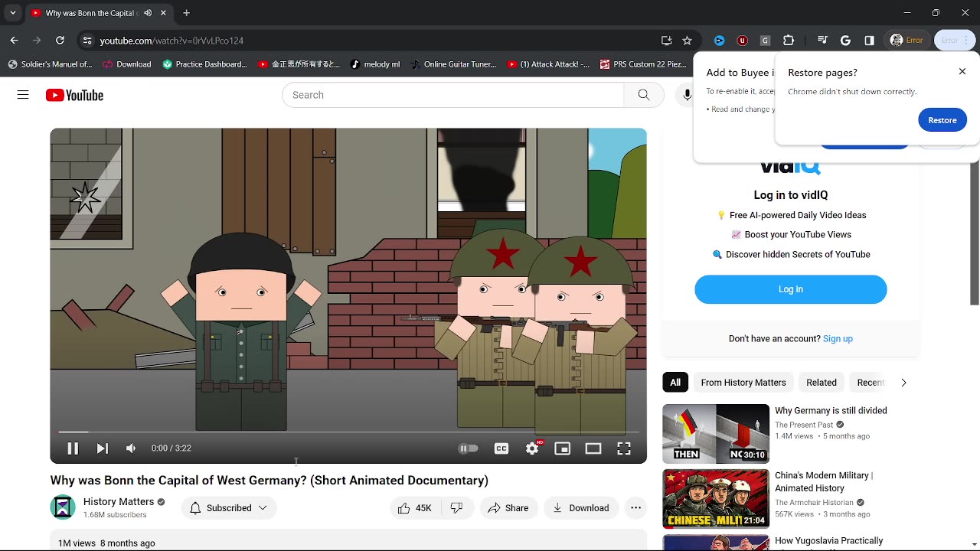Toggle closed captions
This screenshot has height=551, width=980.
[501, 448]
